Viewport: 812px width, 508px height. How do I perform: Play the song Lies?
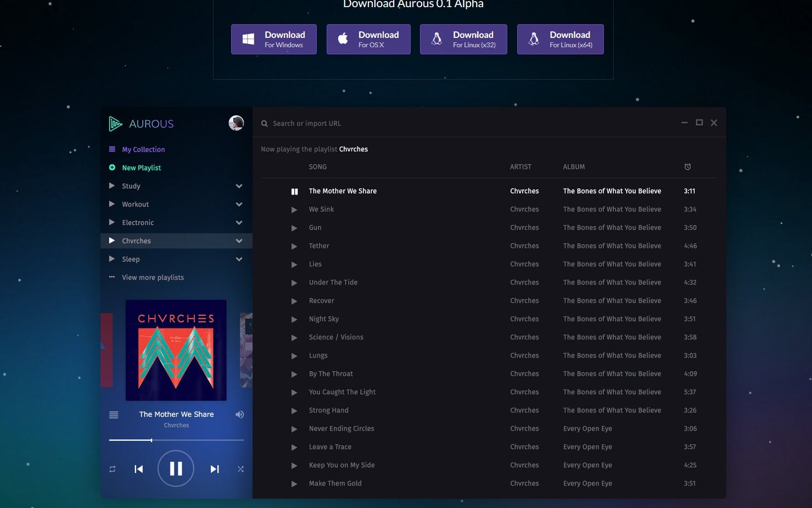[x=294, y=264]
